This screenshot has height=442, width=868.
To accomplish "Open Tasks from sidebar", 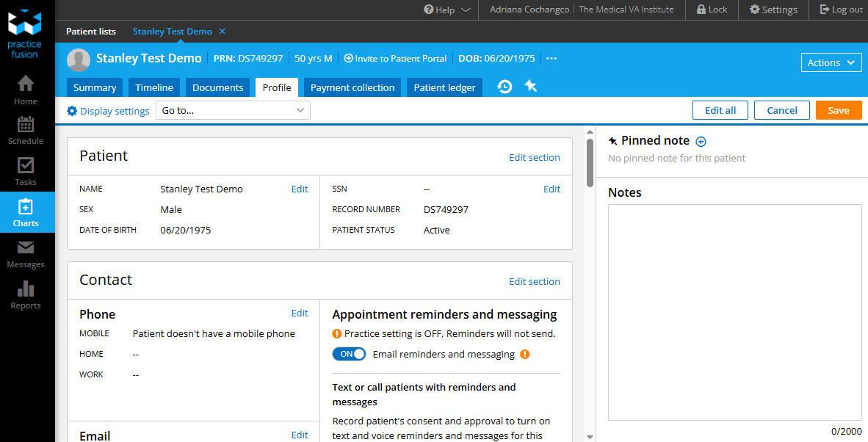I will click(26, 172).
